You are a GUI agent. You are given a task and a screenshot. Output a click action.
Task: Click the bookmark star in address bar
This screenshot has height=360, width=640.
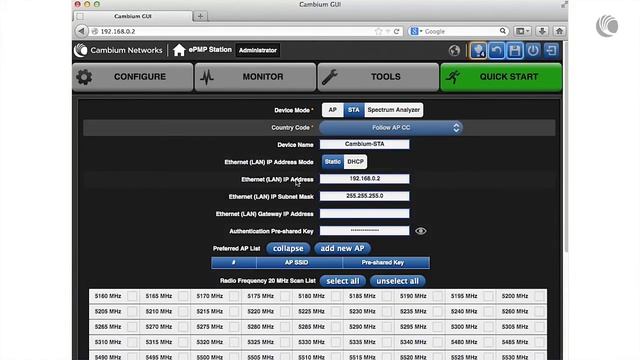tap(378, 31)
